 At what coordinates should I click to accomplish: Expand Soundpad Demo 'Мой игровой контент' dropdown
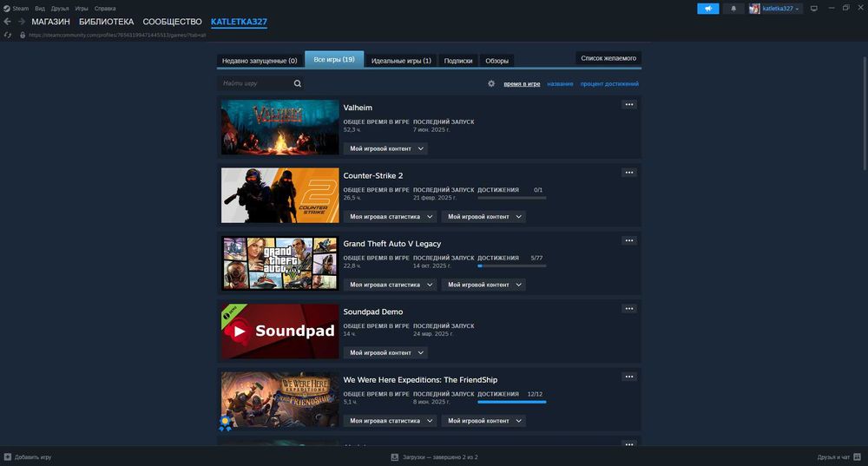click(385, 352)
